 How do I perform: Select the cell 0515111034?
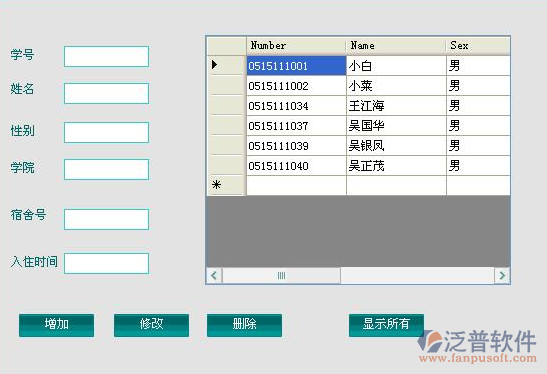tap(296, 106)
